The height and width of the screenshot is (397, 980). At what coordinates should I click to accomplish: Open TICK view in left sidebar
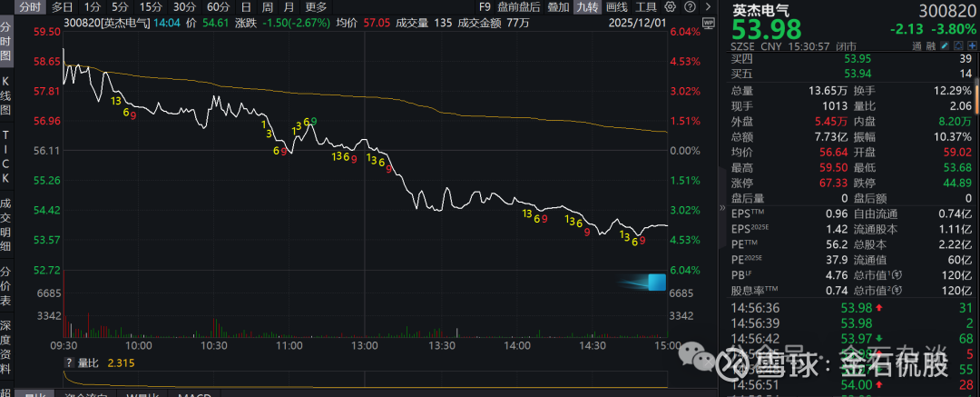pos(5,156)
